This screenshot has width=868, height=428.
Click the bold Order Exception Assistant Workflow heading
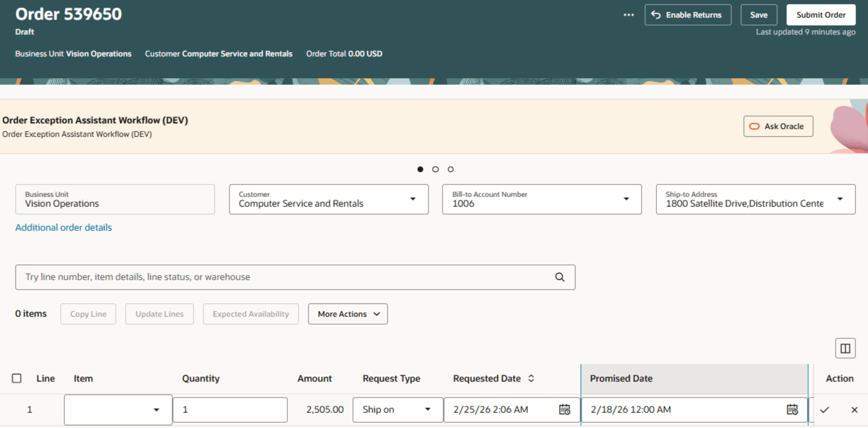95,120
